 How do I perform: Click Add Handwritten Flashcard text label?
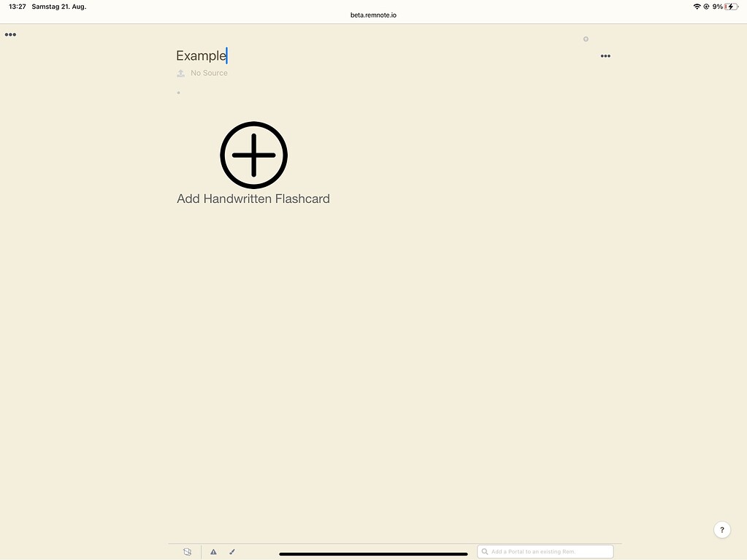[253, 198]
